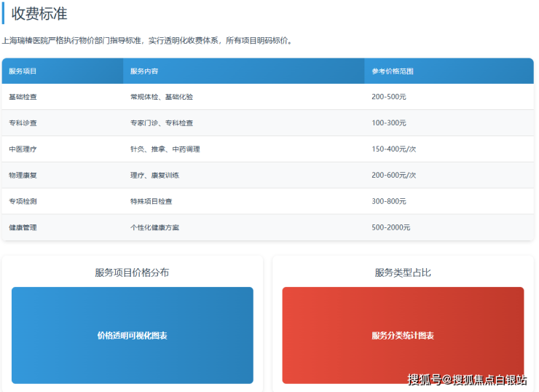Select the 个性化健康方案 content cell
Image resolution: width=539 pixels, height=392 pixels.
click(154, 228)
